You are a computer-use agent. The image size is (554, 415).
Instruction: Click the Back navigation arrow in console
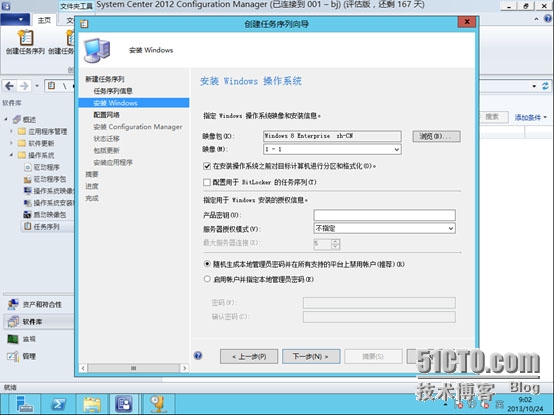(10, 86)
